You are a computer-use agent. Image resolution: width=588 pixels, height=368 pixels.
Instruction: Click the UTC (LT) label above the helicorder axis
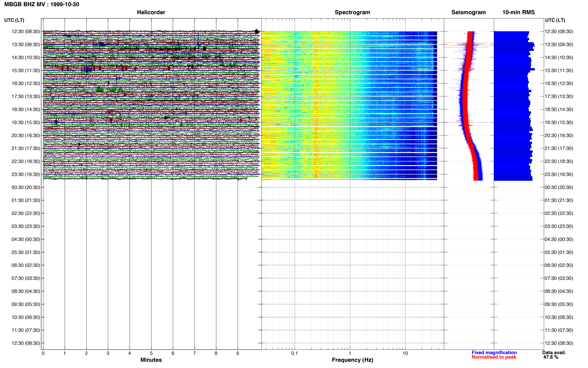(x=14, y=20)
